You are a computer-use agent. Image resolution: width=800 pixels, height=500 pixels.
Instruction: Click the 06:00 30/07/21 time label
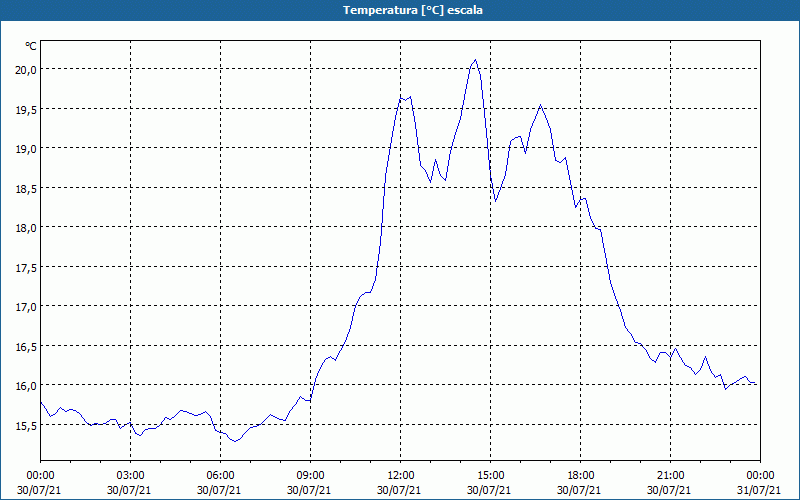220,483
